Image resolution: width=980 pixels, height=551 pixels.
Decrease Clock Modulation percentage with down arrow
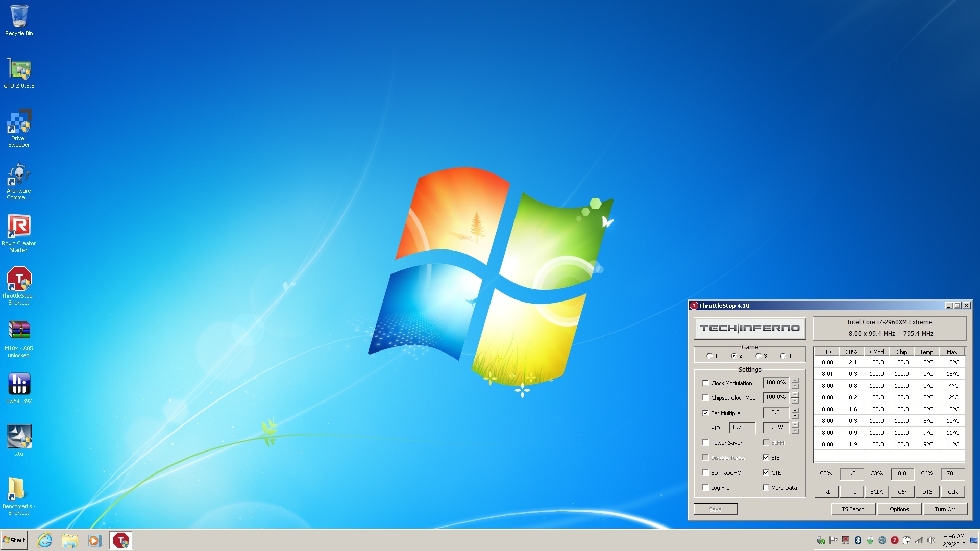[x=795, y=386]
